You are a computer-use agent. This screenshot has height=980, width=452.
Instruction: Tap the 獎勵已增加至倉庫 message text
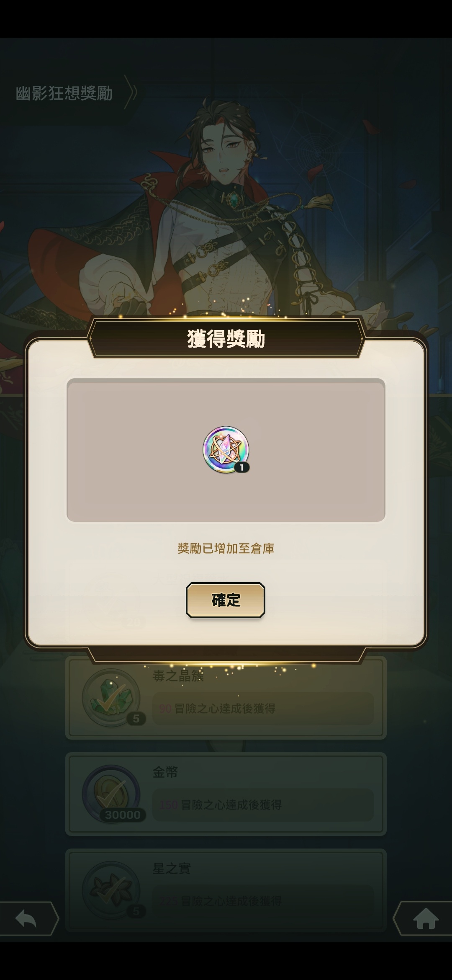pyautogui.click(x=226, y=548)
